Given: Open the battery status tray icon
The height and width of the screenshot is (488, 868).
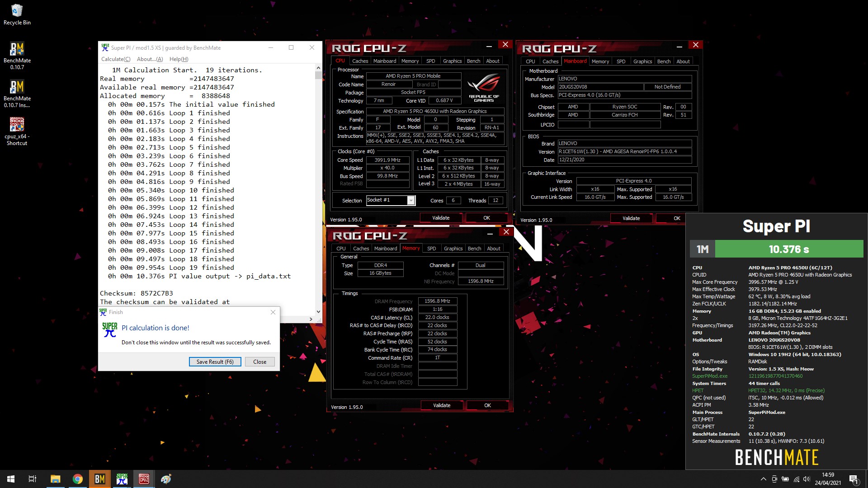Looking at the screenshot, I should point(785,479).
